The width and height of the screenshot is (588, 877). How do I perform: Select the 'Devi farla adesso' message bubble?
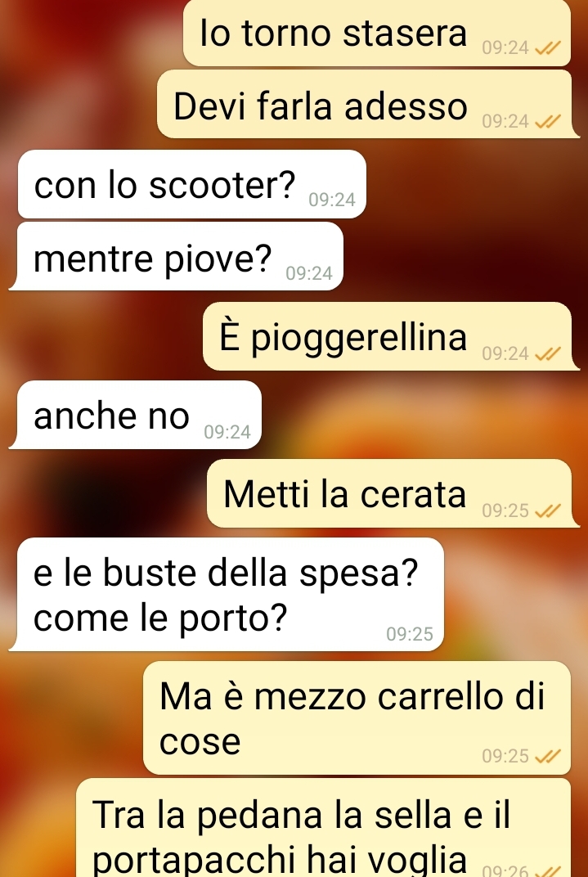coord(368,104)
